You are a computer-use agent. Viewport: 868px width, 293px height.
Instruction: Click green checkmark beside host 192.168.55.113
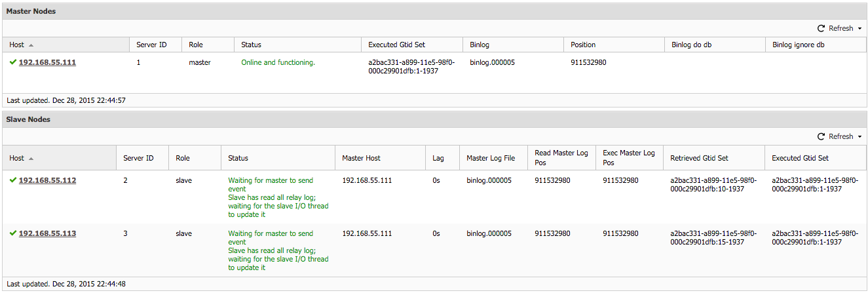tap(13, 233)
